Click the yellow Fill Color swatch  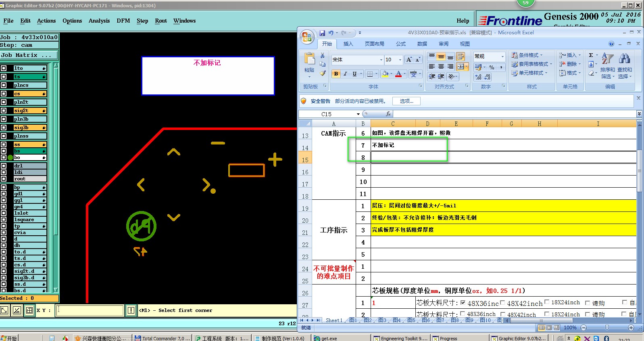385,74
